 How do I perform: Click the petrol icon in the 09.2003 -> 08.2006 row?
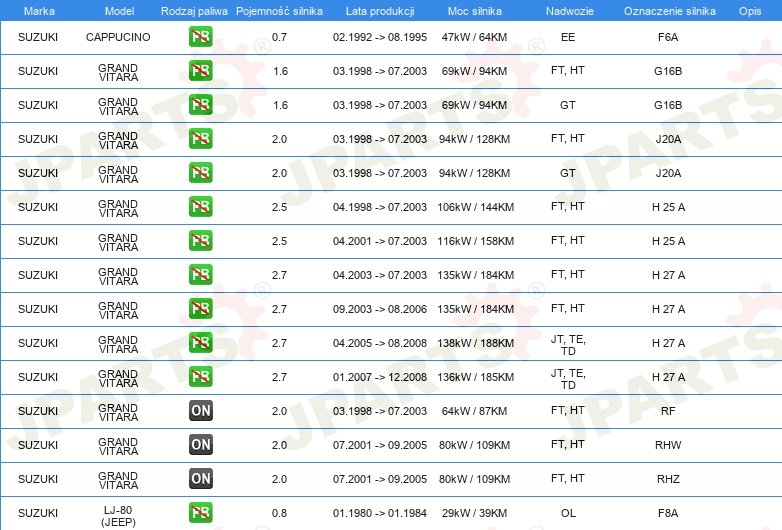pos(200,308)
